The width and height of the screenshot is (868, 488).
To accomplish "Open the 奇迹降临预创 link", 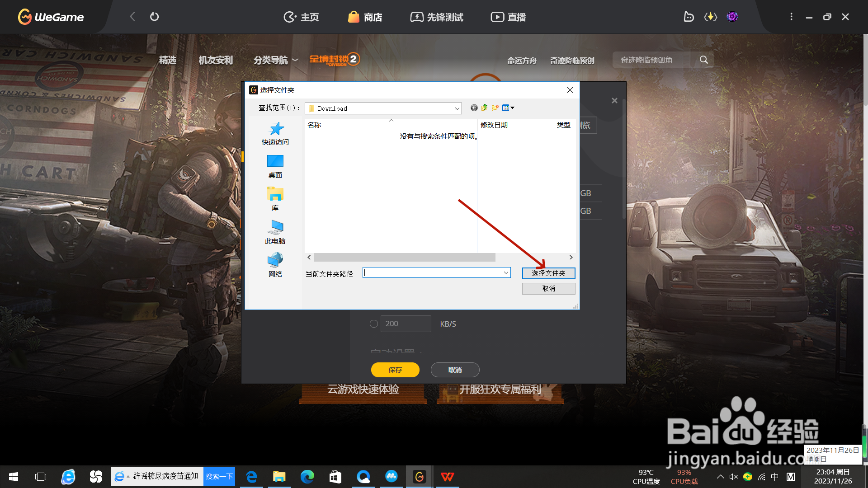I will coord(572,61).
